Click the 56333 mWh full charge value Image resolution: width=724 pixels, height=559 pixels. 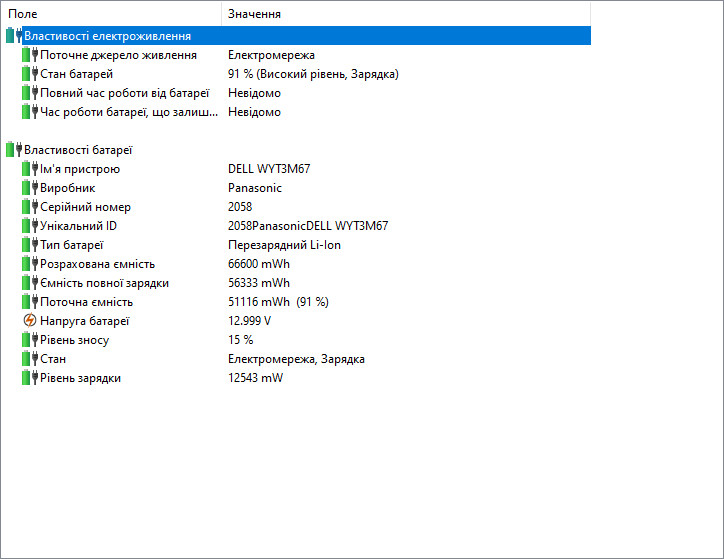(x=259, y=283)
